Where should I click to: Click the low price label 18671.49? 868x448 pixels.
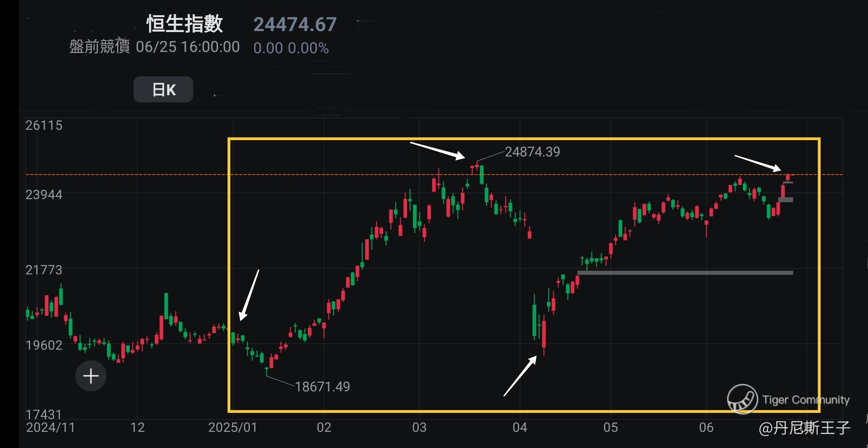point(322,387)
